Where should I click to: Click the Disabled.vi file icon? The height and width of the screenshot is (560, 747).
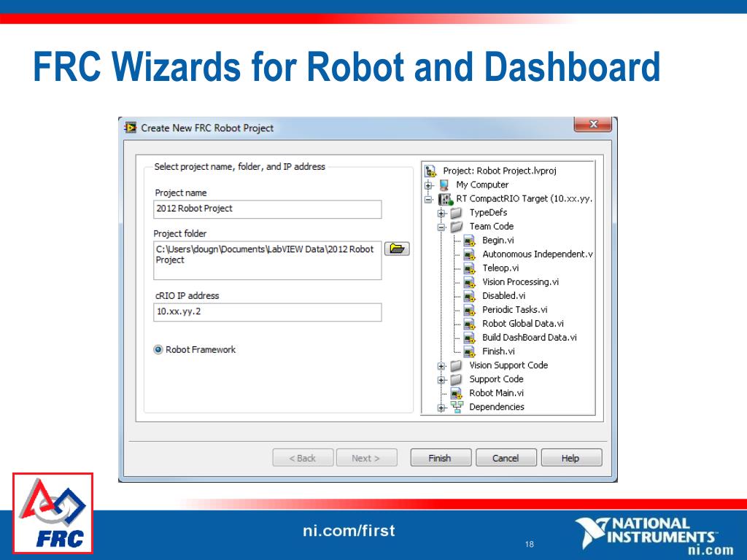point(470,296)
